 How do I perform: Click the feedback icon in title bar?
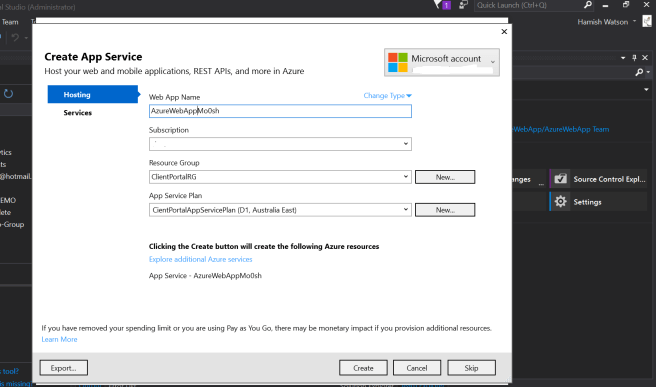(463, 5)
